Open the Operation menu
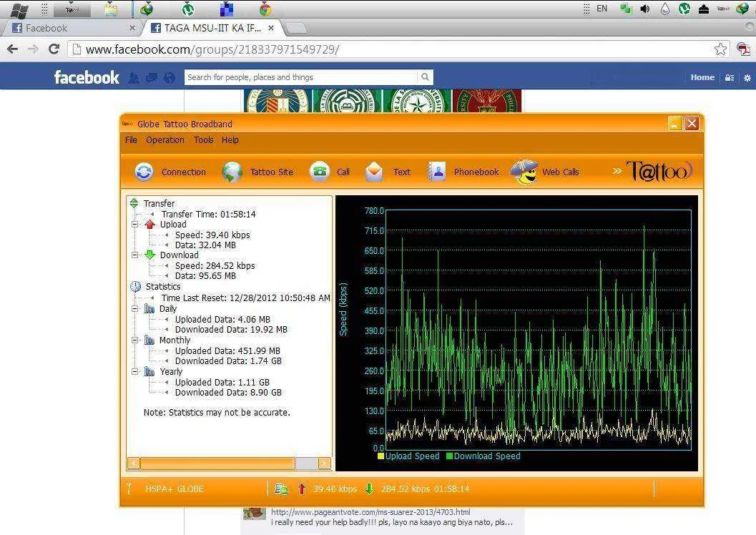 (165, 139)
